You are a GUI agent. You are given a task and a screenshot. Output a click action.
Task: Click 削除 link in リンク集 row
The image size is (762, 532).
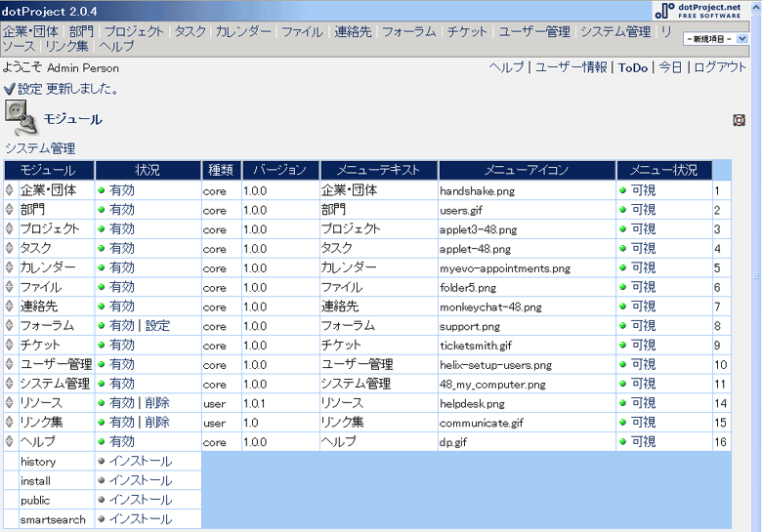coord(157,422)
